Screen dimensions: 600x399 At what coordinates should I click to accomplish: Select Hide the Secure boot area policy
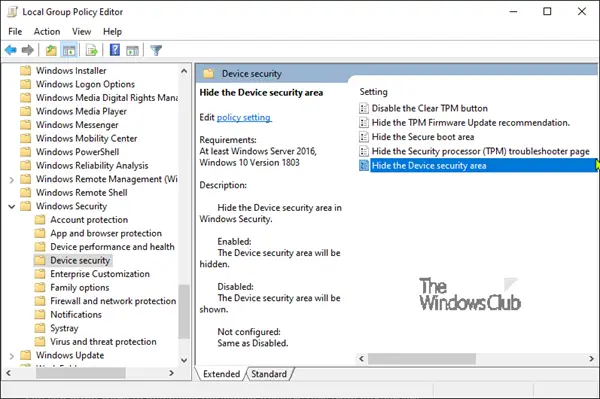click(423, 137)
